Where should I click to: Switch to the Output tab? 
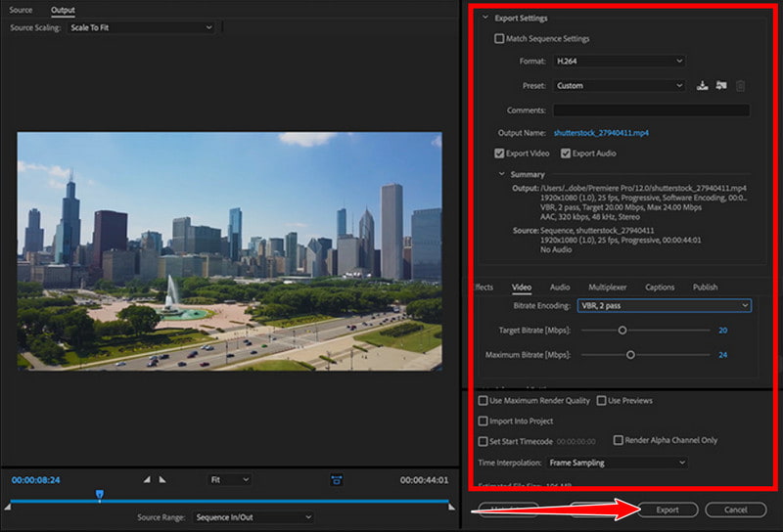[63, 10]
